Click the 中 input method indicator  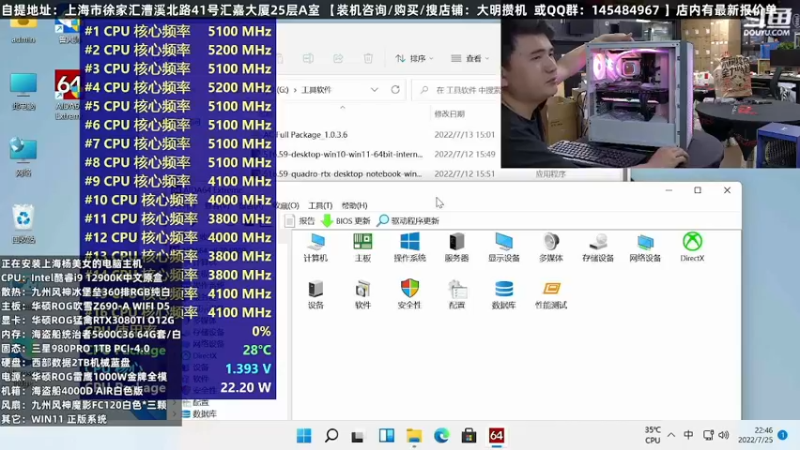pyautogui.click(x=688, y=435)
